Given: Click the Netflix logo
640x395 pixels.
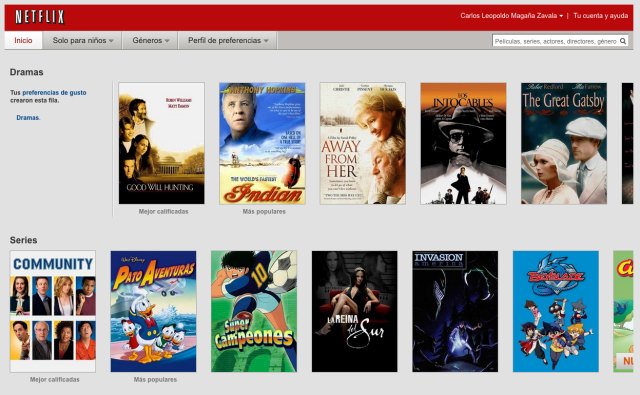Looking at the screenshot, I should coord(40,17).
